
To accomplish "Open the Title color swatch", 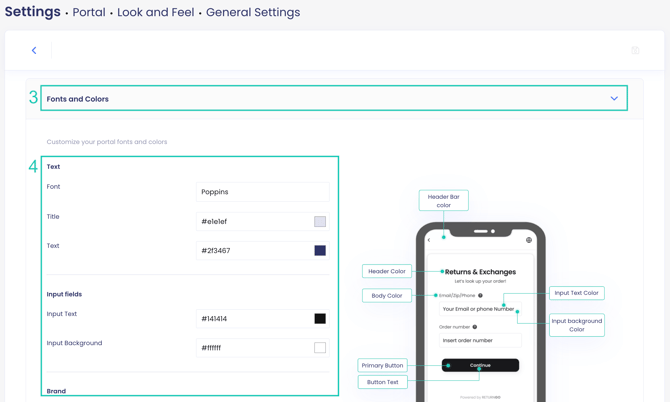I will [320, 222].
